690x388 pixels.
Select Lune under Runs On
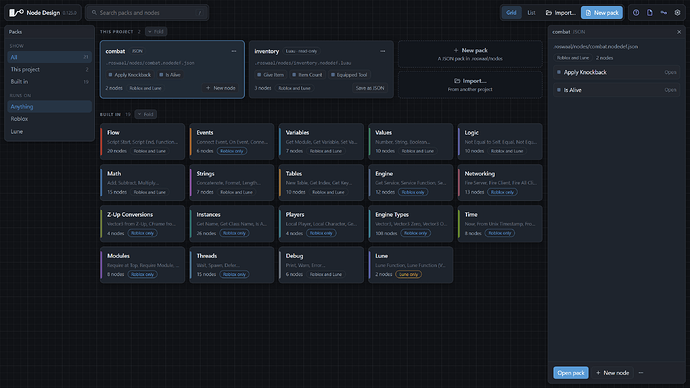[x=49, y=132]
